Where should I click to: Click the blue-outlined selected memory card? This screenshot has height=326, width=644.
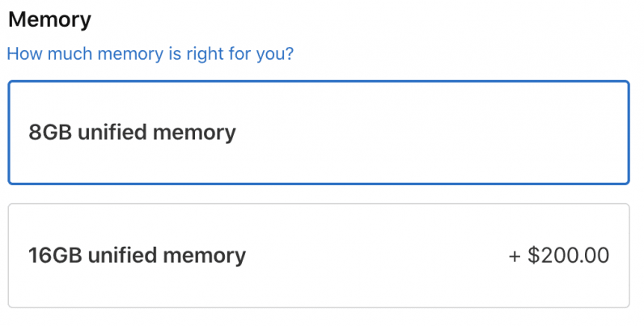click(x=318, y=133)
